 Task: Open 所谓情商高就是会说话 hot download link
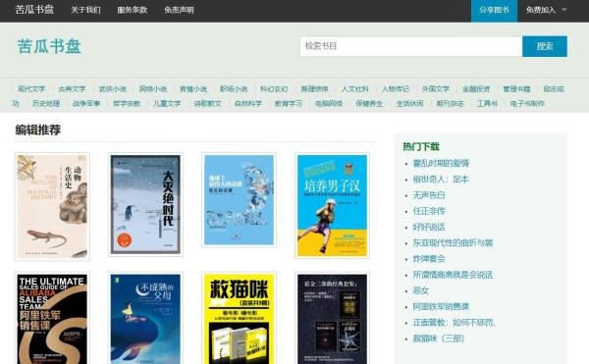tap(453, 275)
